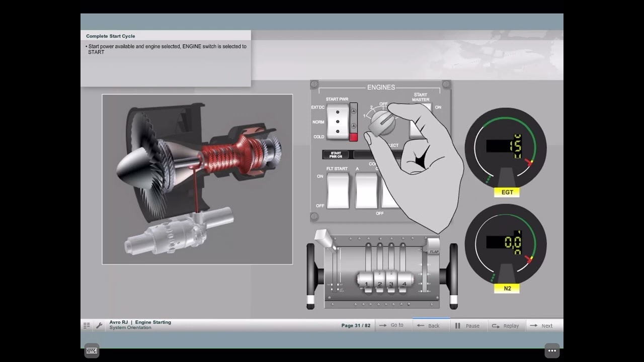Viewport: 644px width, 362px height.
Task: Select thrust lever 4
Action: click(x=404, y=282)
